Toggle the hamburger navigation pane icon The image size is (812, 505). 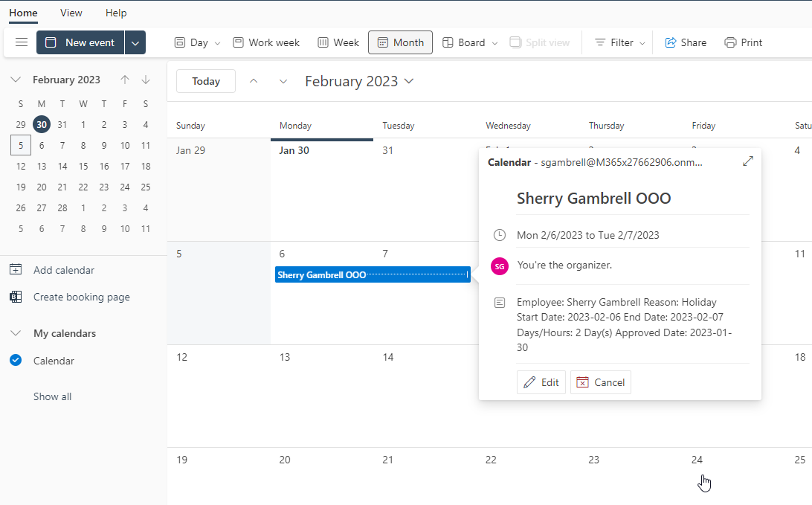coord(22,42)
